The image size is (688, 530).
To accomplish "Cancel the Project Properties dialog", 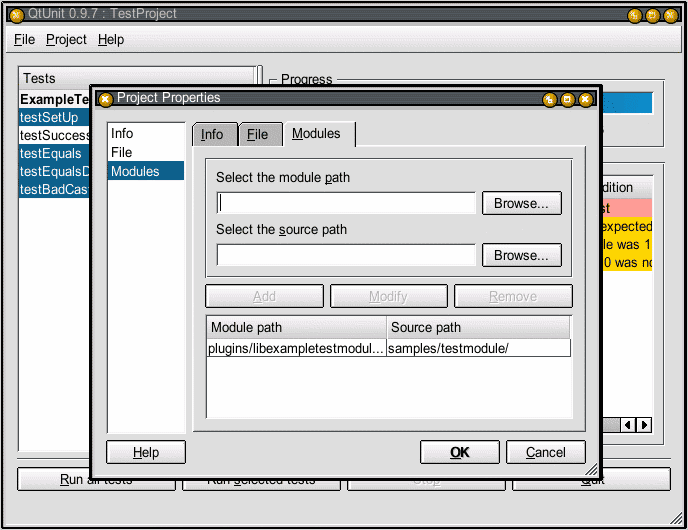I will 546,452.
